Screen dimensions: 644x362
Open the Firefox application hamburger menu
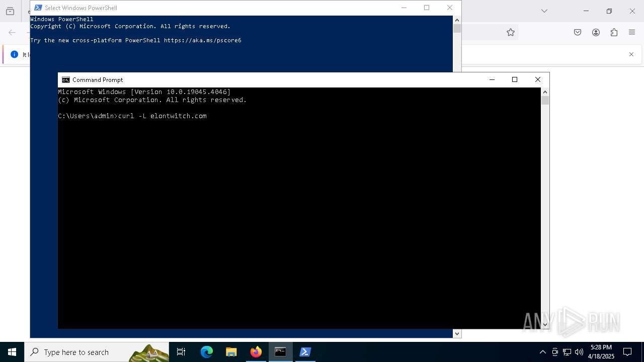pyautogui.click(x=632, y=32)
